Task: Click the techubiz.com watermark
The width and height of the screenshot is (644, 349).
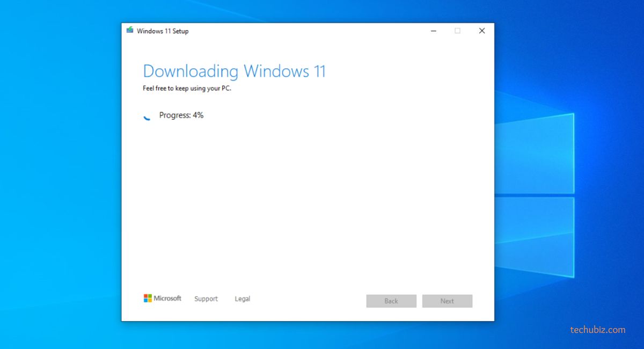Action: click(597, 330)
